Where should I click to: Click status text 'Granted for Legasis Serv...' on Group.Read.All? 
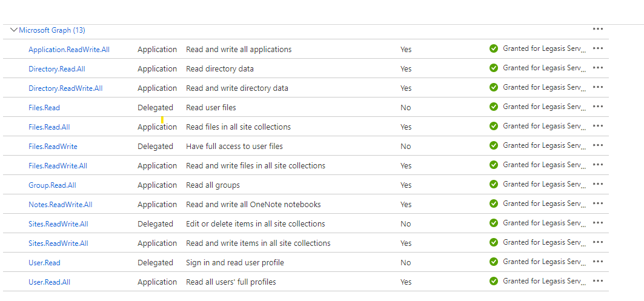click(545, 184)
